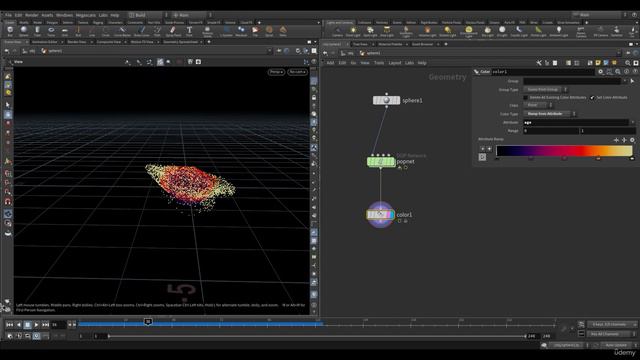Choose the Ambient Light shelf tool
Screen dimensions: 640x360
click(559, 31)
